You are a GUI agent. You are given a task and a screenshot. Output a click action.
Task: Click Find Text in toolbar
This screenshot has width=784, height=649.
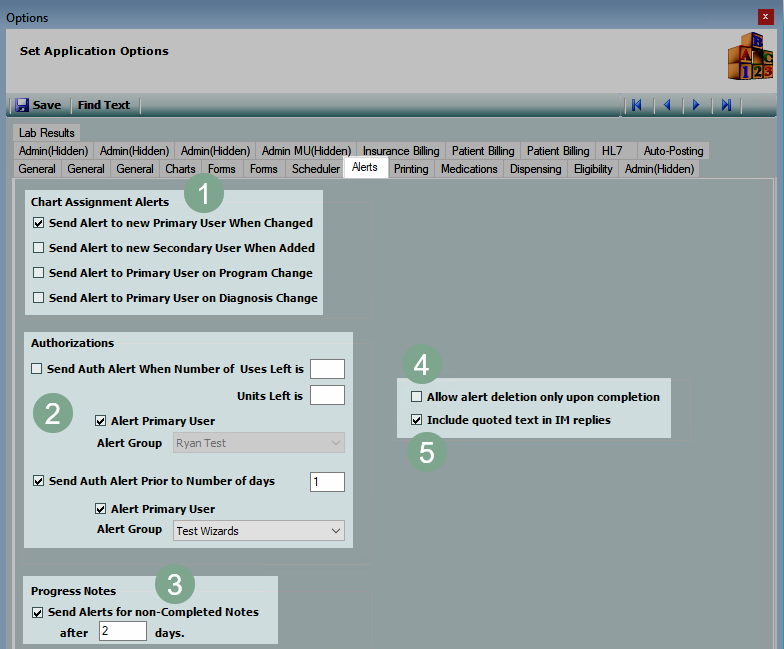[x=104, y=105]
